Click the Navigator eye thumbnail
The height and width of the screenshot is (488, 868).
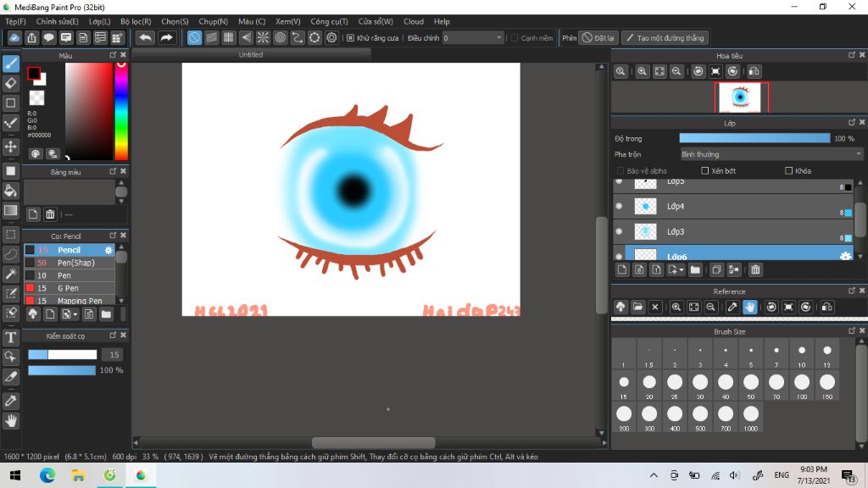pos(741,97)
